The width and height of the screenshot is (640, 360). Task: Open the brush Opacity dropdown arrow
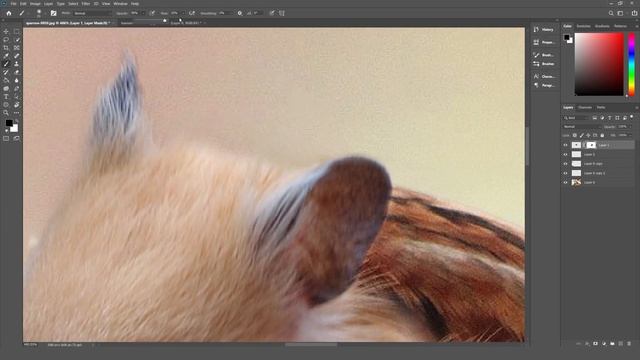pos(143,13)
